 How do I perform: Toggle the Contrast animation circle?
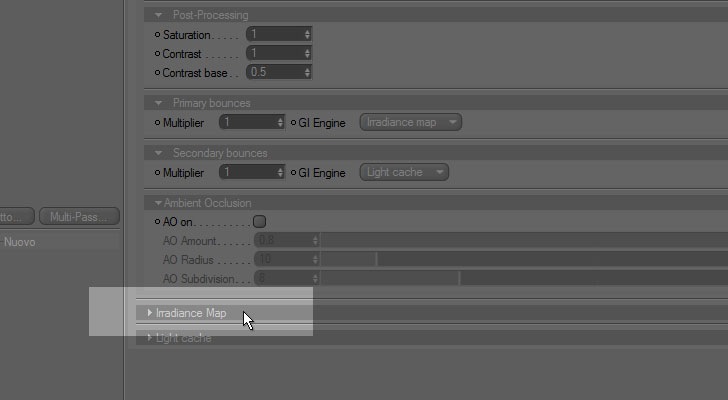[157, 54]
